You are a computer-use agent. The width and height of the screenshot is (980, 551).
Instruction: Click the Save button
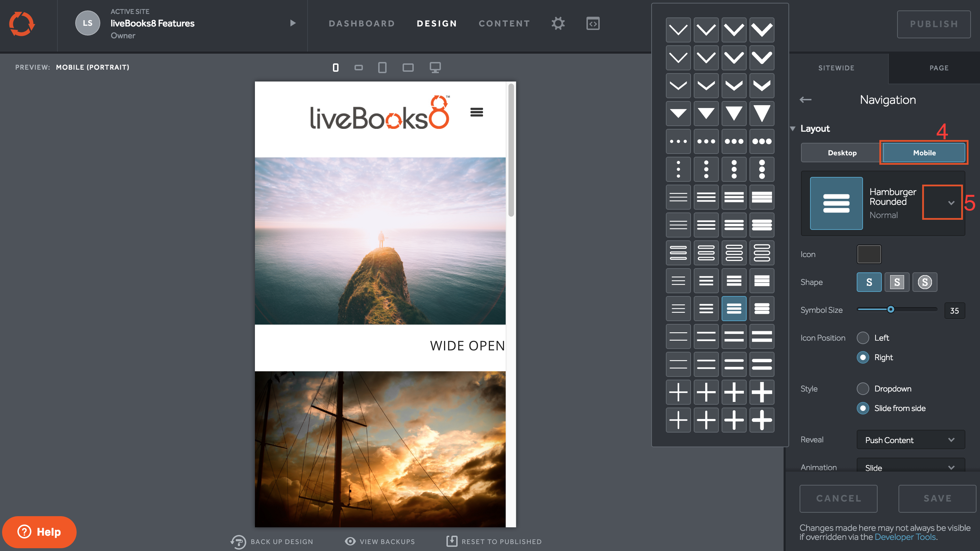coord(937,498)
